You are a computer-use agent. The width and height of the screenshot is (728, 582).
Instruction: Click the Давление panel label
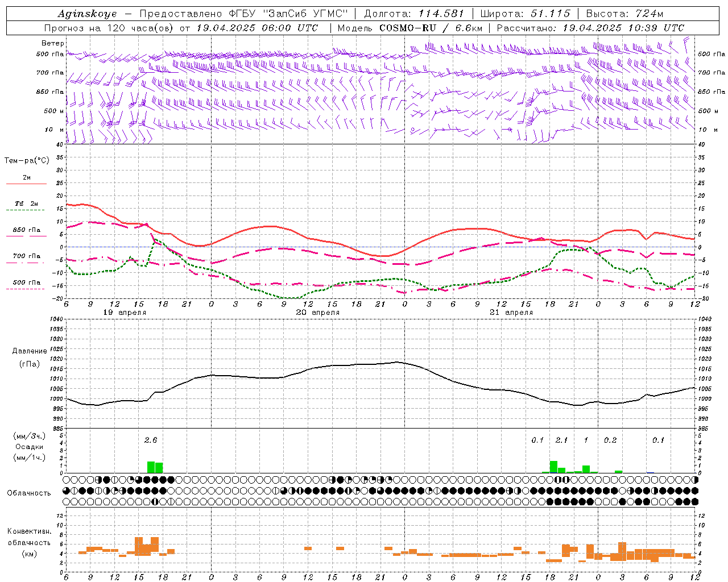click(29, 351)
